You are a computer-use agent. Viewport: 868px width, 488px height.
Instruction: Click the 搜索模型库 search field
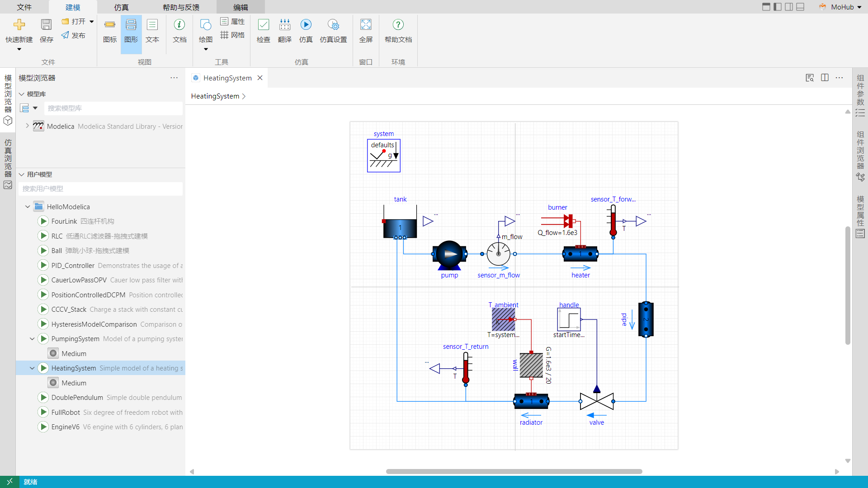click(113, 108)
